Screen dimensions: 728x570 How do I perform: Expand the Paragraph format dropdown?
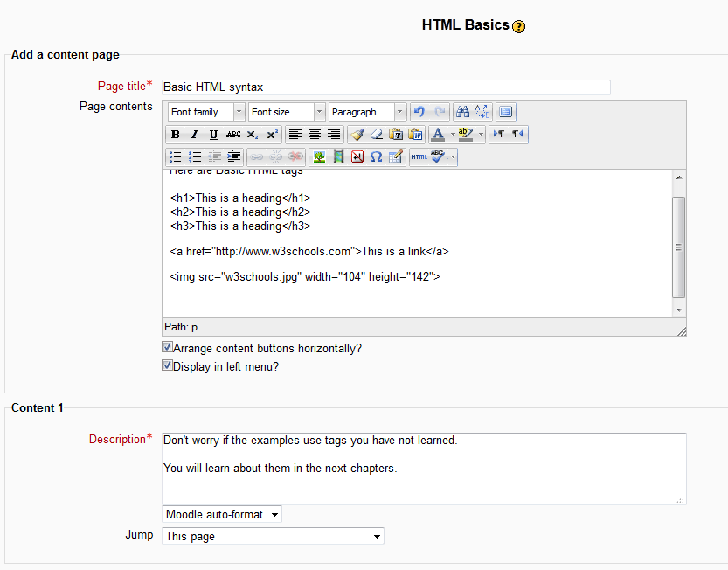pos(367,112)
